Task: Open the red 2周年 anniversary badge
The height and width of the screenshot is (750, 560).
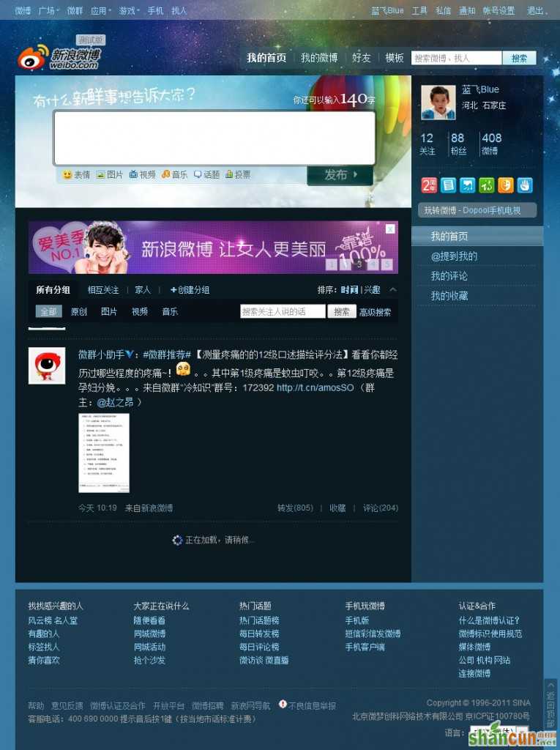Action: pos(429,185)
